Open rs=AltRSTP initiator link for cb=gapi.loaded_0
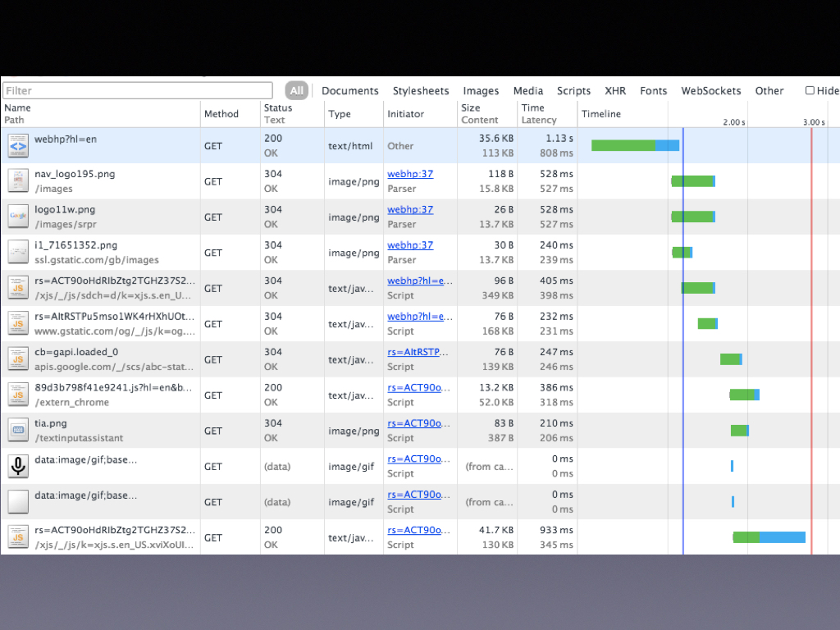This screenshot has width=840, height=630. 418,352
